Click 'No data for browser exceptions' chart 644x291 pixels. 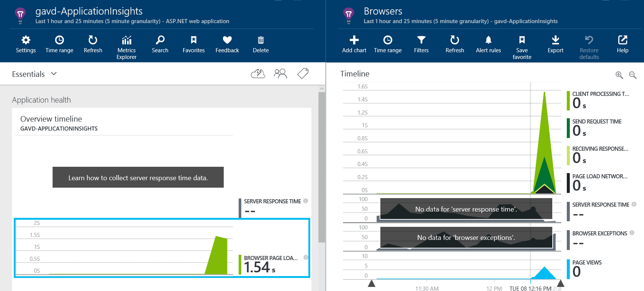(466, 237)
